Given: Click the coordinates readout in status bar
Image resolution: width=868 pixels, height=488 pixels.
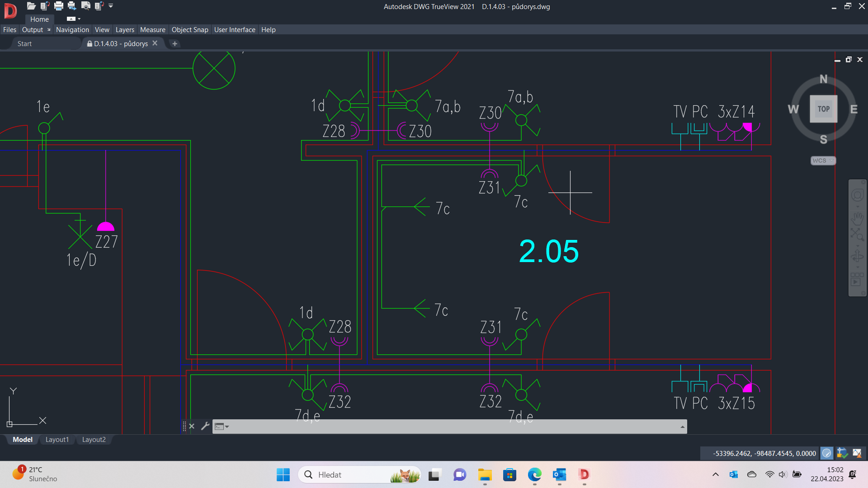Looking at the screenshot, I should pos(764,453).
